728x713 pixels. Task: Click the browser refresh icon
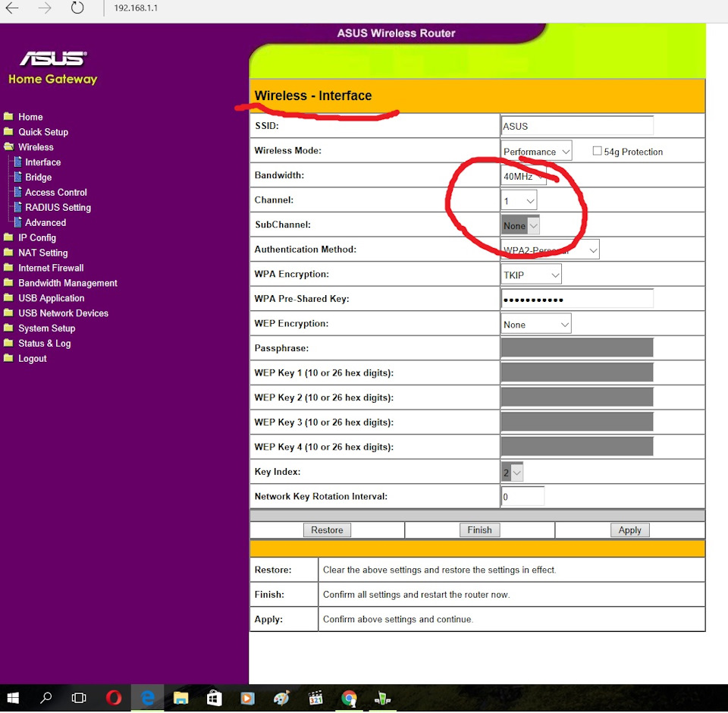click(77, 9)
